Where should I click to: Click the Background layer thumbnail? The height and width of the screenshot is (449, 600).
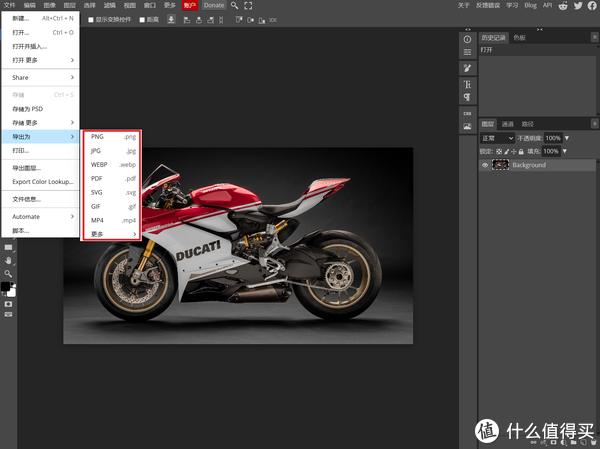click(500, 165)
